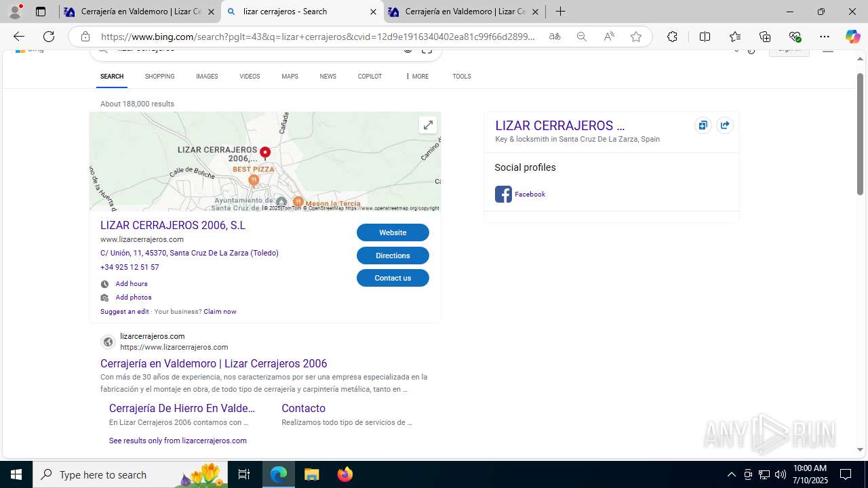Click the Contact us button

tap(393, 278)
